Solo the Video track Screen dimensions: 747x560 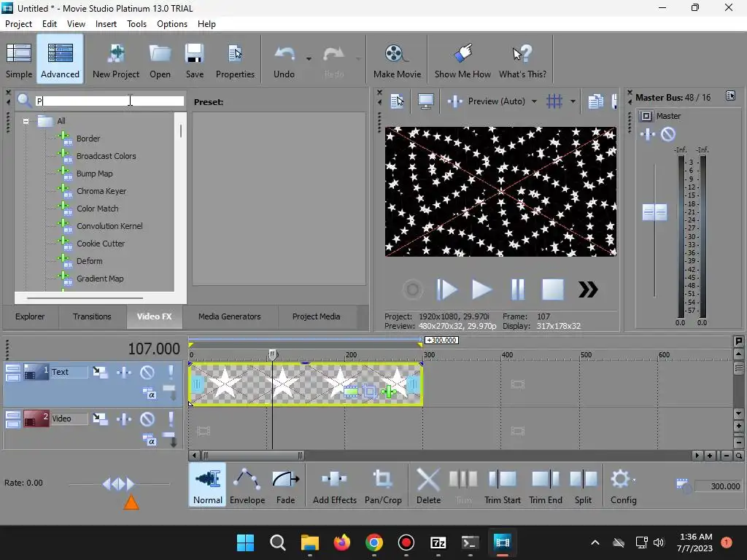(x=171, y=419)
